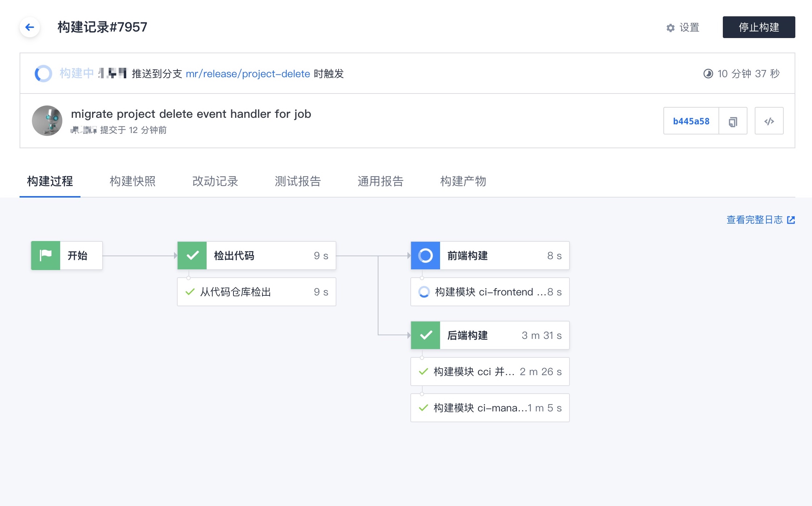Image resolution: width=812 pixels, height=506 pixels.
Task: Copy commit hash using the copy icon
Action: coord(733,121)
